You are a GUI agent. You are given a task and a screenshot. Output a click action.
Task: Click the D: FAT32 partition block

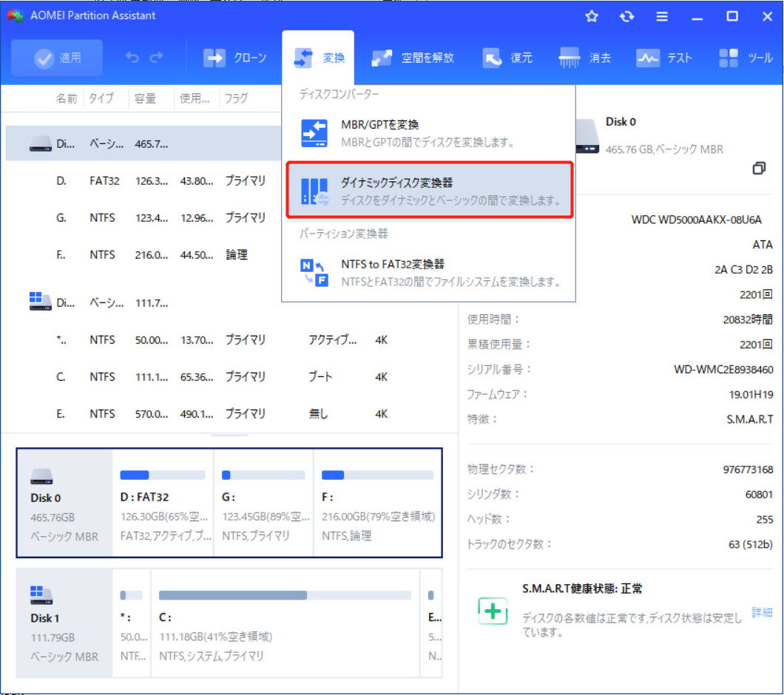pos(163,503)
